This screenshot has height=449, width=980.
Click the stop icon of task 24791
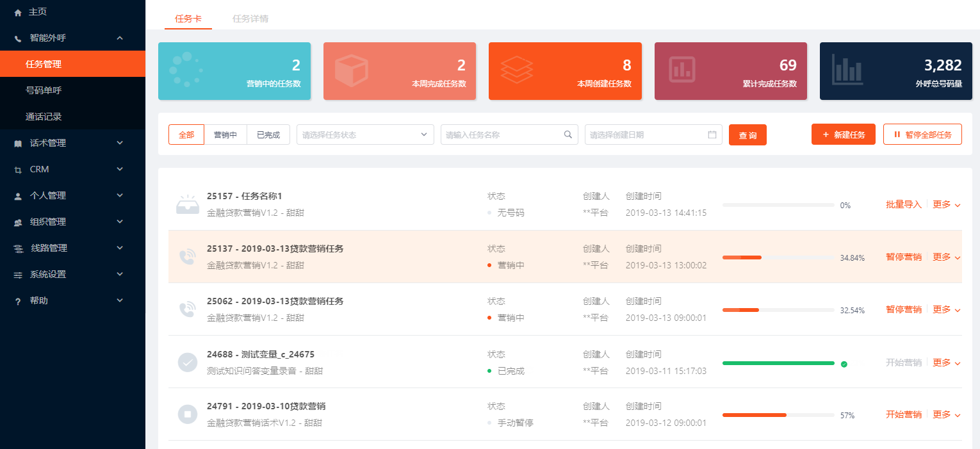tap(188, 414)
